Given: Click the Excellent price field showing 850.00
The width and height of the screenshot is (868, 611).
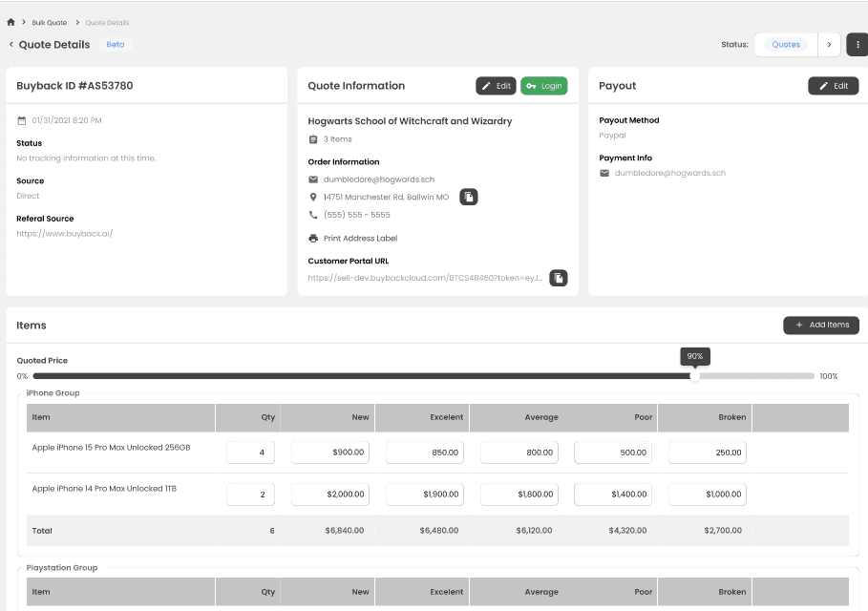Looking at the screenshot, I should point(425,453).
